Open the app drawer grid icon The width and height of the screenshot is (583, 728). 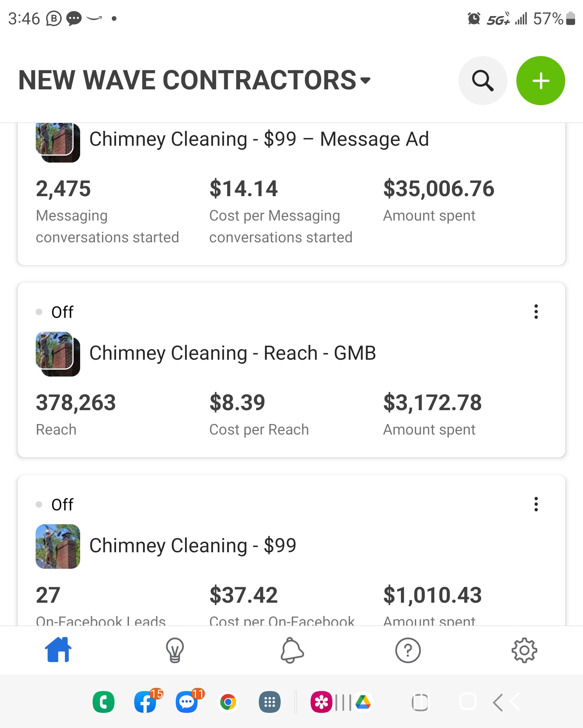pyautogui.click(x=269, y=702)
